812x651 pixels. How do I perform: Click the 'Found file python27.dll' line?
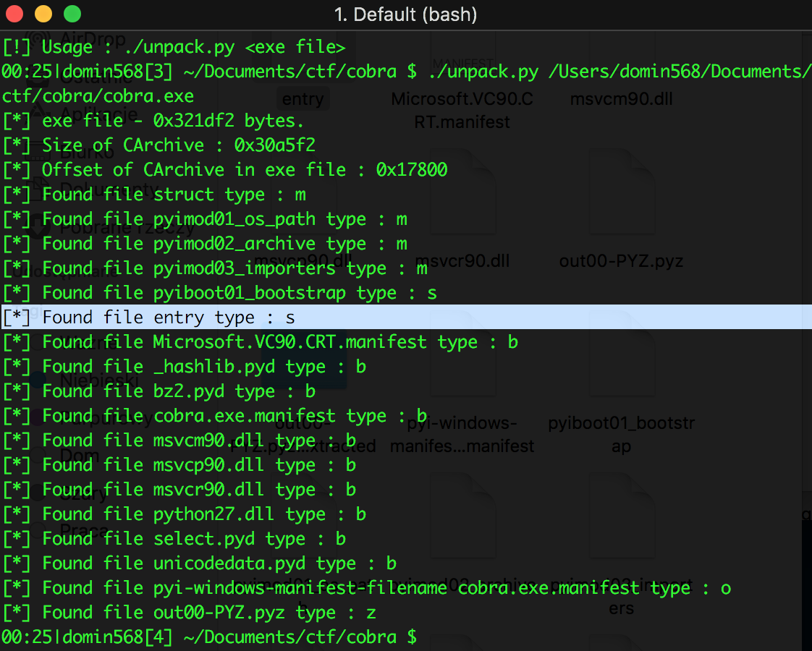[x=185, y=514]
